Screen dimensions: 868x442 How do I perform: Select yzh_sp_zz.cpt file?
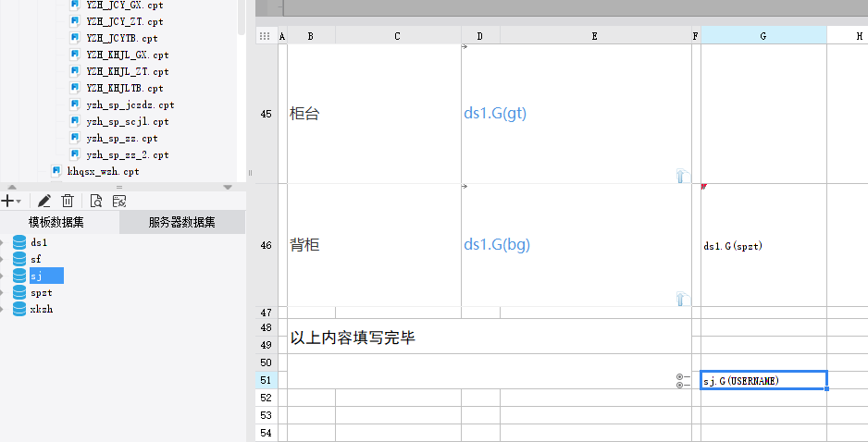click(x=122, y=138)
